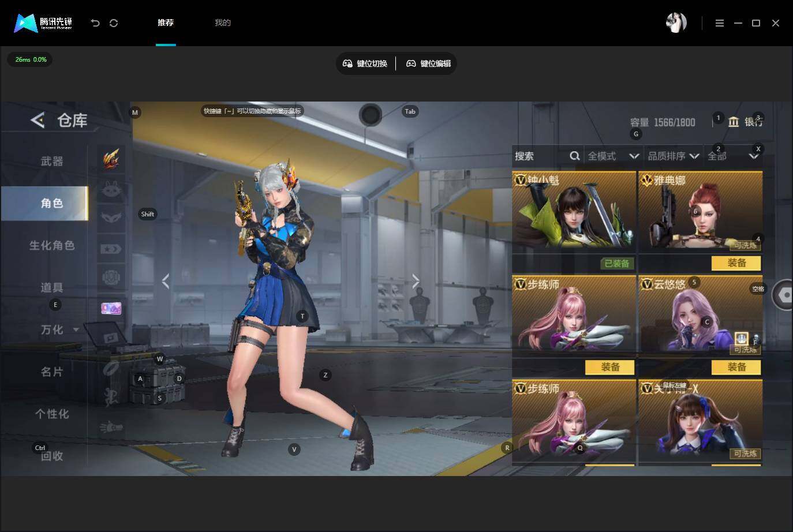Image resolution: width=793 pixels, height=532 pixels.
Task: Open the user avatar profile
Action: 676,23
